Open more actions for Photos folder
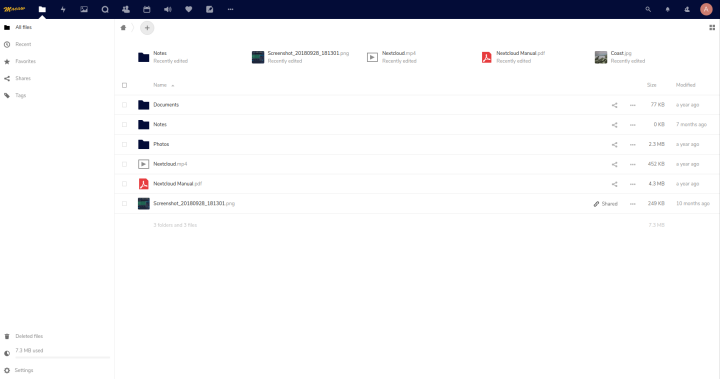Screen dimensions: 720x379 pos(633,145)
